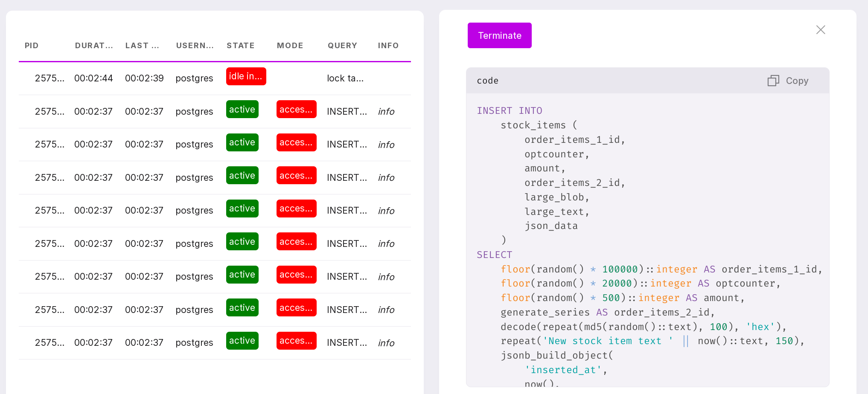Screen dimensions: 868x394
Task: Open info link in the first INSERT row
Action: [x=386, y=112]
